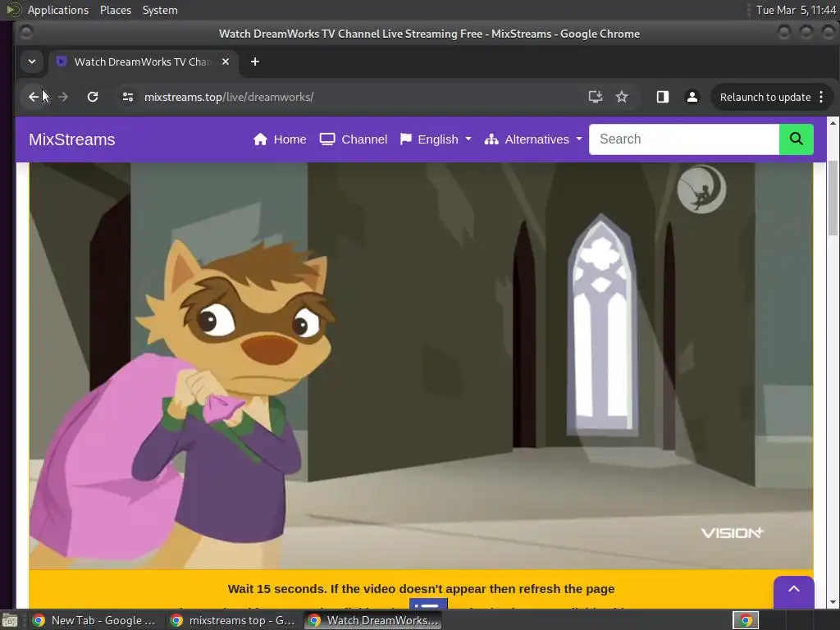Select Watch DreamWorks taskbar window
This screenshot has width=840, height=630.
(373, 620)
